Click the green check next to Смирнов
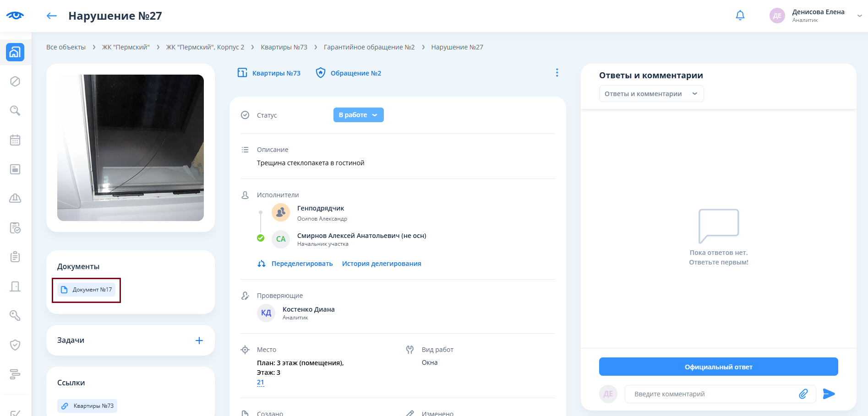Image resolution: width=868 pixels, height=416 pixels. (261, 238)
